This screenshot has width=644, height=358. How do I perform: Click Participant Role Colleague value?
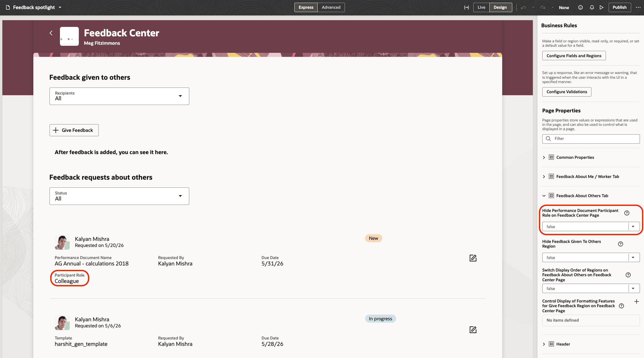coord(67,281)
